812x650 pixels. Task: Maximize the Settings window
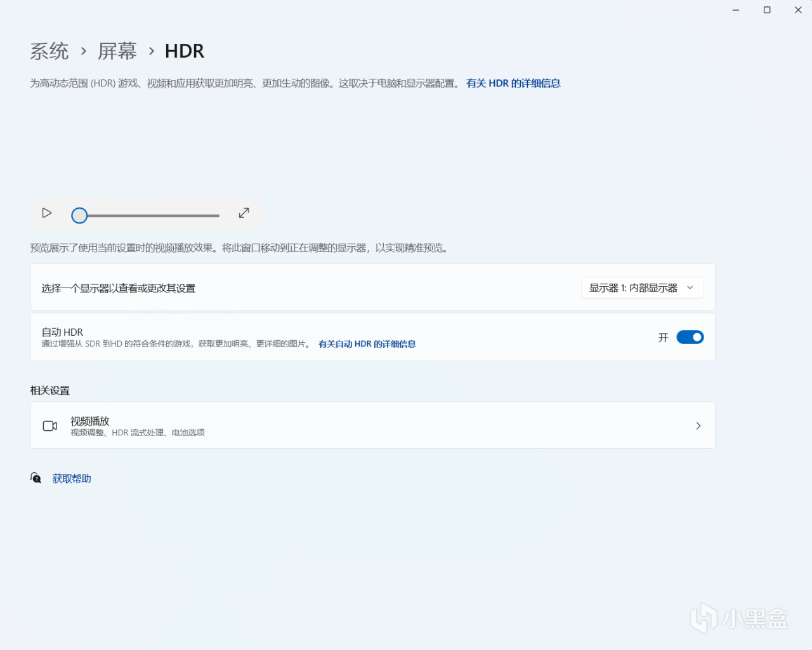[767, 10]
